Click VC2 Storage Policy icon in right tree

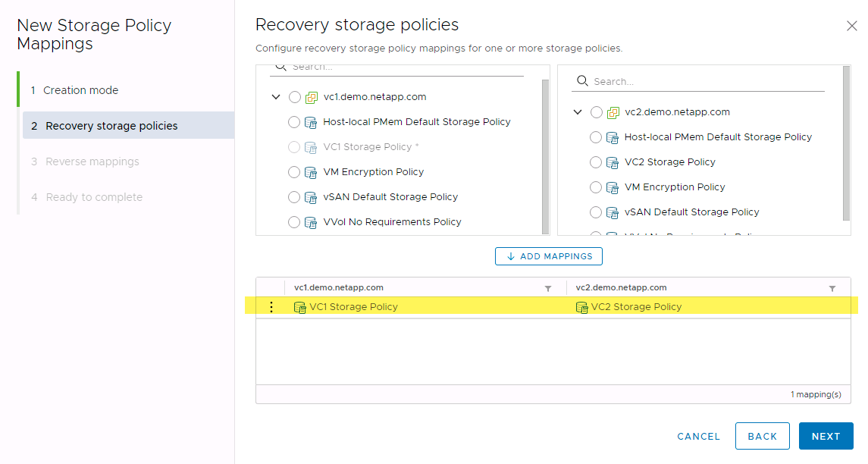click(613, 162)
